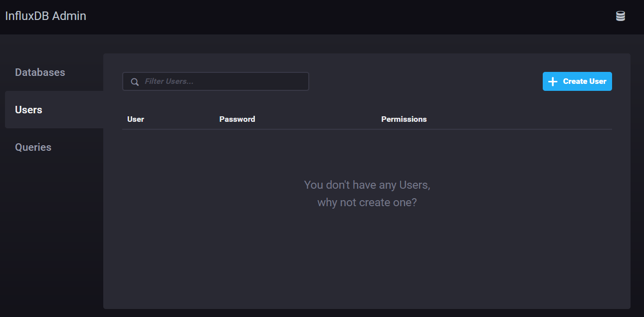Click the 'why not create one?' prompt text
The image size is (644, 317).
[367, 202]
